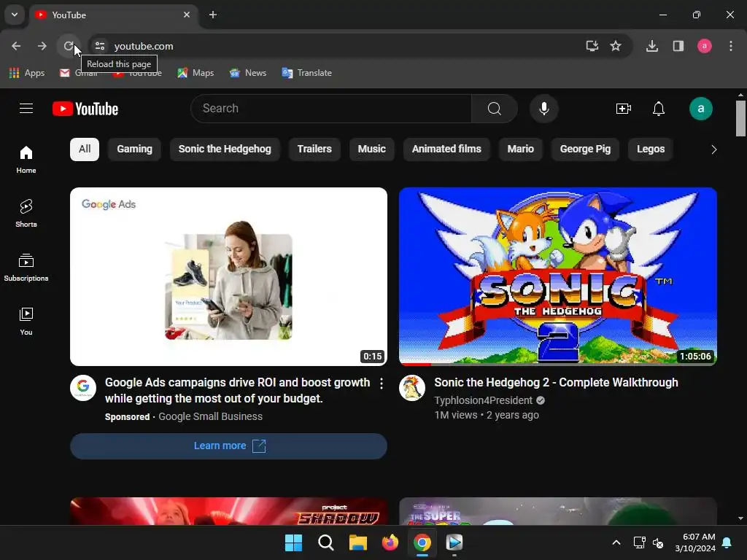Screen dimensions: 747x560
Task: Reload this page in Chrome
Action: (x=69, y=46)
